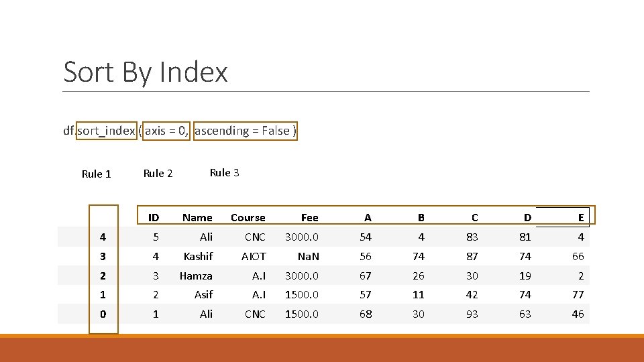The width and height of the screenshot is (644, 362).
Task: Click 'CNC' in the row with fee 1500.0
Action: pyautogui.click(x=255, y=314)
